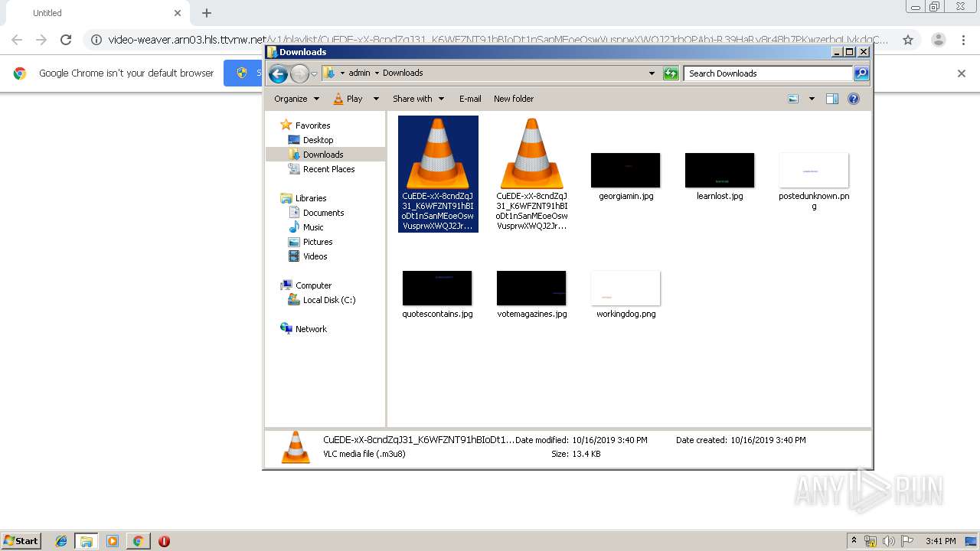The width and height of the screenshot is (980, 551).
Task: Bookmark this page with star icon
Action: tap(908, 40)
